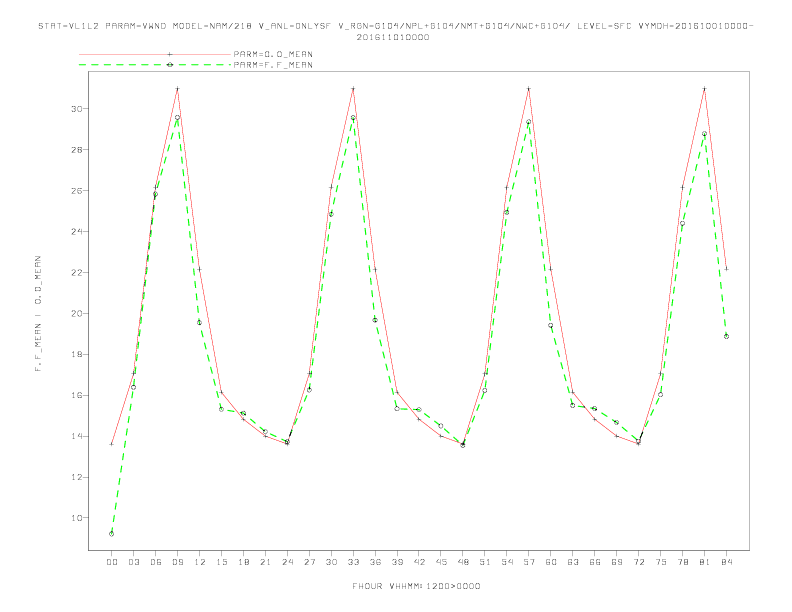Image resolution: width=792 pixels, height=612 pixels.
Task: Click the x-axis tick label 66
Action: (595, 562)
